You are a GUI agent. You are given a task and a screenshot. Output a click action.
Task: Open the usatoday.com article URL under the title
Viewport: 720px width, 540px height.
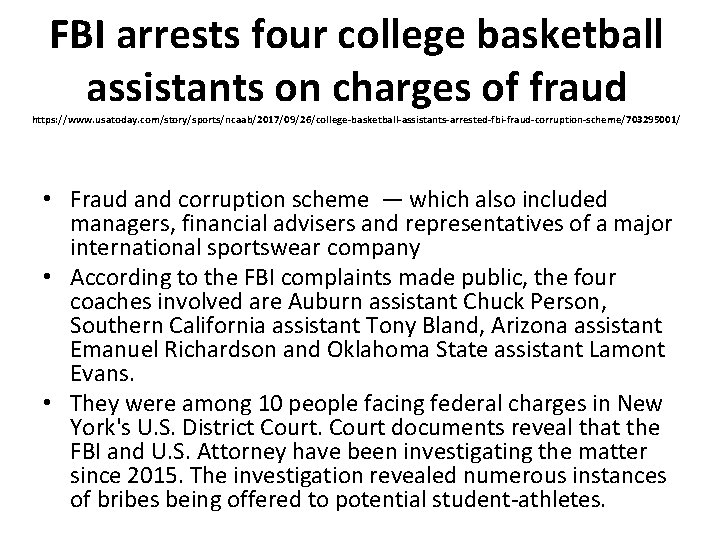[x=356, y=120]
